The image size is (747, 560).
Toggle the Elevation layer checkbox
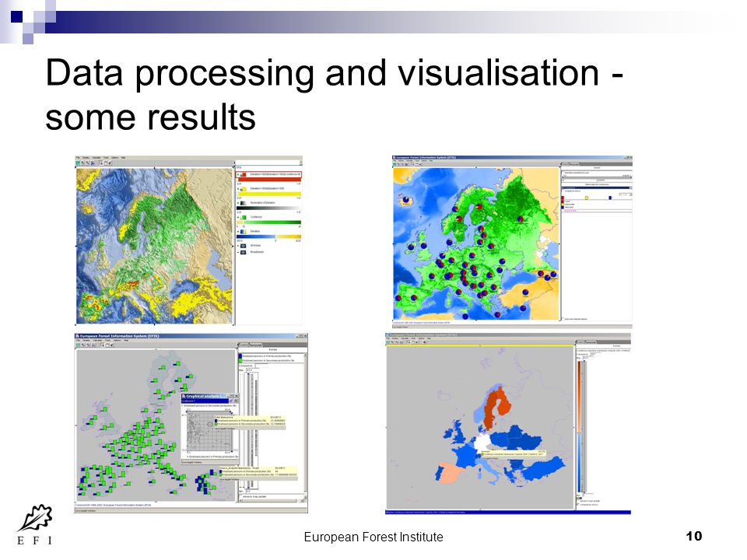238,232
